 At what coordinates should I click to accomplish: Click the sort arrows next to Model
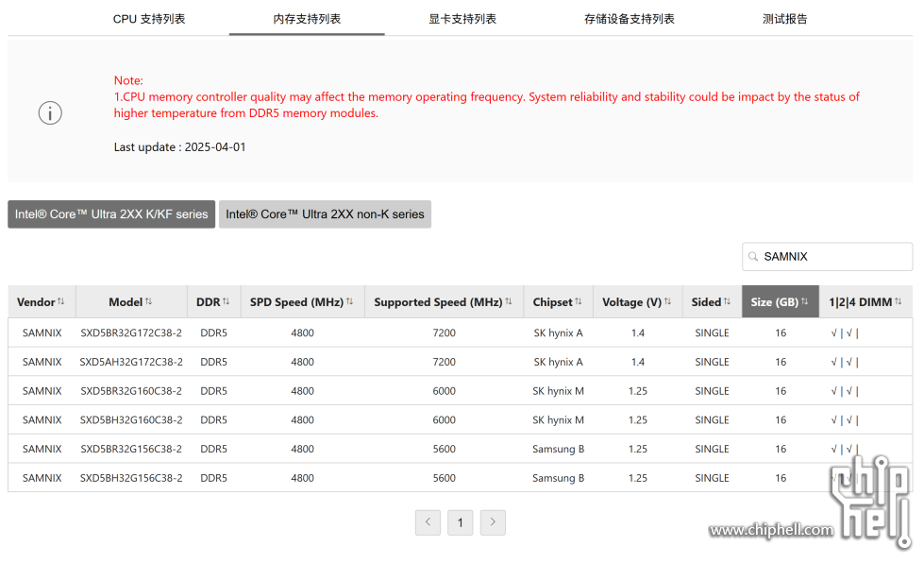pyautogui.click(x=148, y=301)
